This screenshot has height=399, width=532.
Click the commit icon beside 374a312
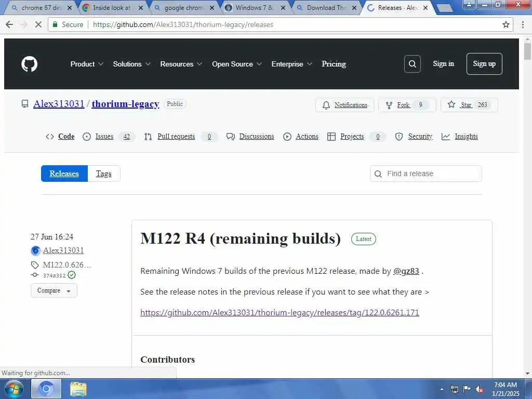click(x=35, y=275)
